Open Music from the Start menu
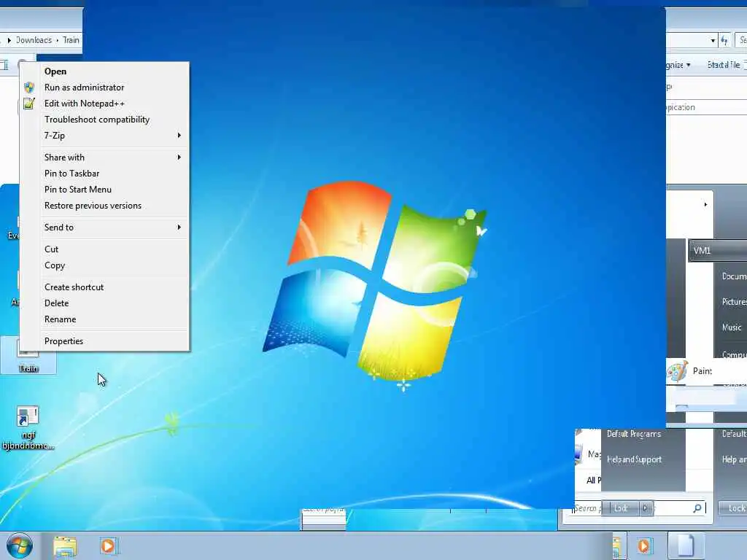 731,327
